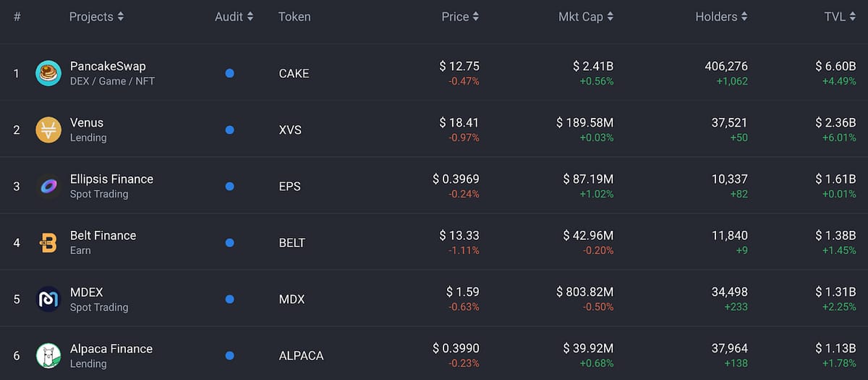The height and width of the screenshot is (380, 868).
Task: Sort the list by Audit column
Action: (x=234, y=17)
